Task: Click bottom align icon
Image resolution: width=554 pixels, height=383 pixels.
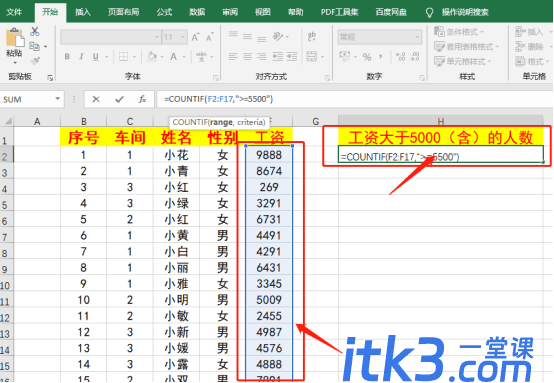Action: [261, 38]
